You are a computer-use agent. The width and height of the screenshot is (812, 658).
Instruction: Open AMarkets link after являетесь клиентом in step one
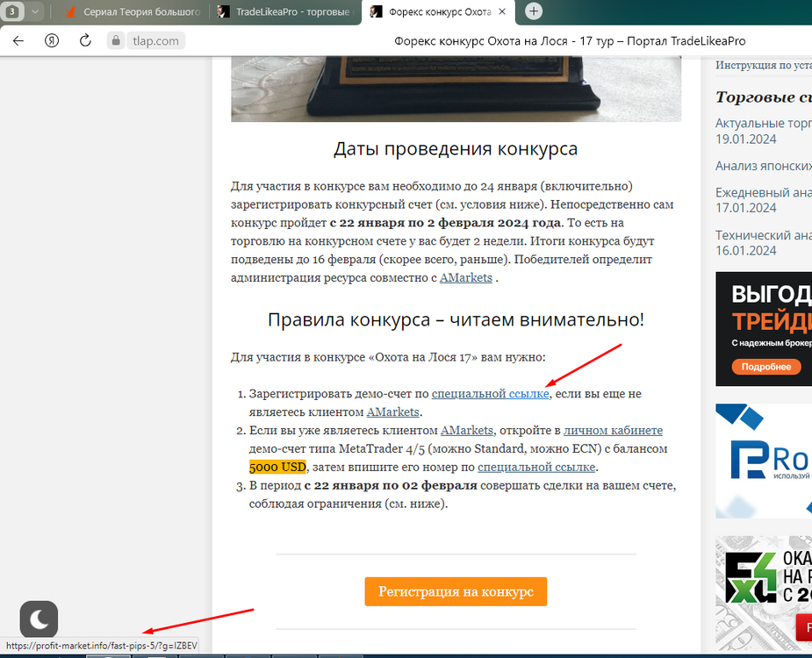point(392,412)
